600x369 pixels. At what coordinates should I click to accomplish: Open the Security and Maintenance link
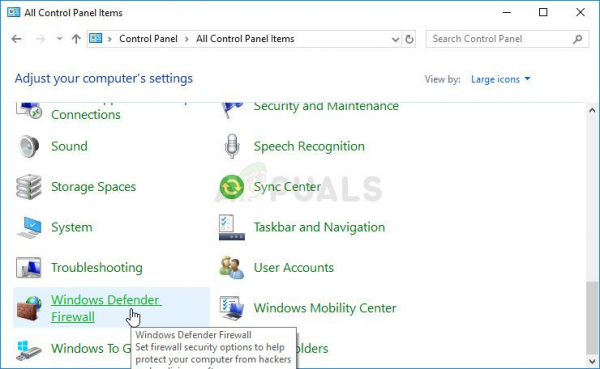pos(326,106)
